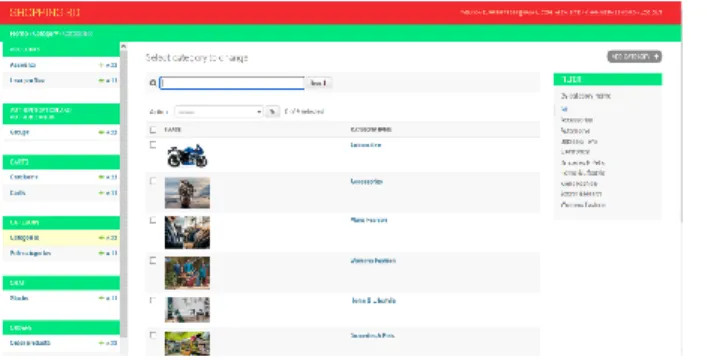The height and width of the screenshot is (360, 711).
Task: Open the Womens Fashion category link in table
Action: pos(373,261)
